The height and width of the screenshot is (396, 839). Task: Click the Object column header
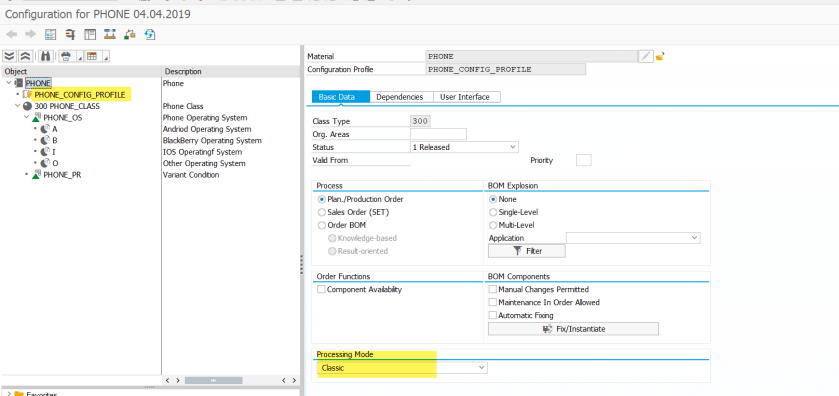(x=81, y=71)
